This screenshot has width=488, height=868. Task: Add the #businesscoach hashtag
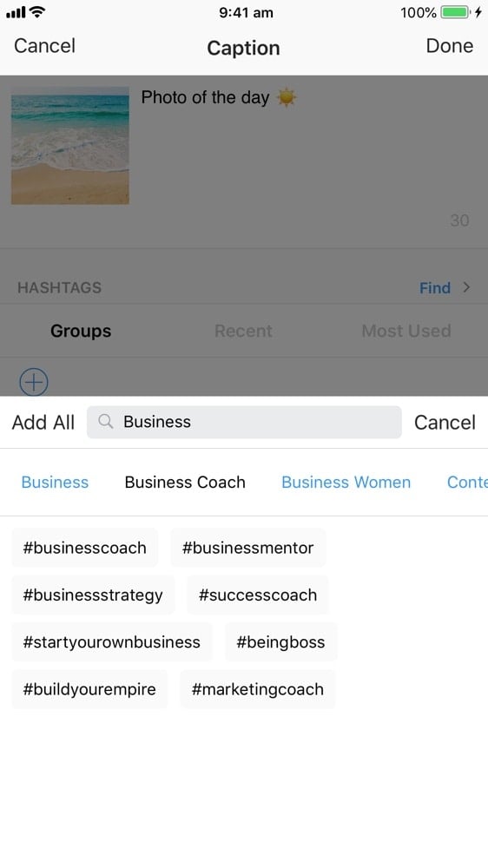tap(85, 548)
